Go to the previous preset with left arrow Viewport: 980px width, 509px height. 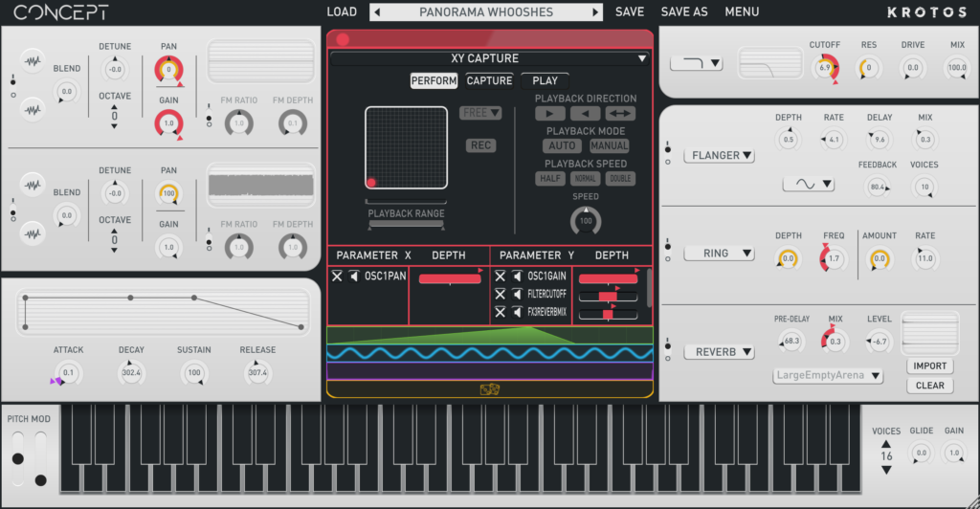pyautogui.click(x=377, y=12)
